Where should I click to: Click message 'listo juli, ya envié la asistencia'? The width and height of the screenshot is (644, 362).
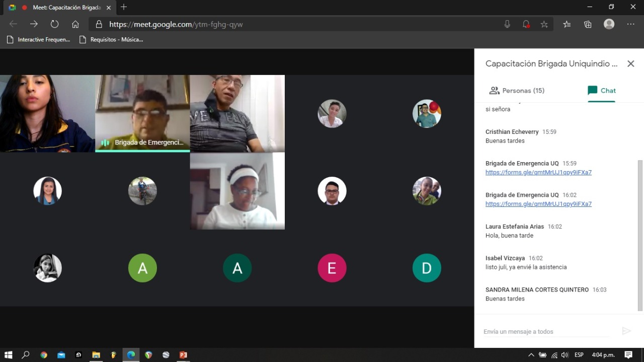click(x=526, y=267)
